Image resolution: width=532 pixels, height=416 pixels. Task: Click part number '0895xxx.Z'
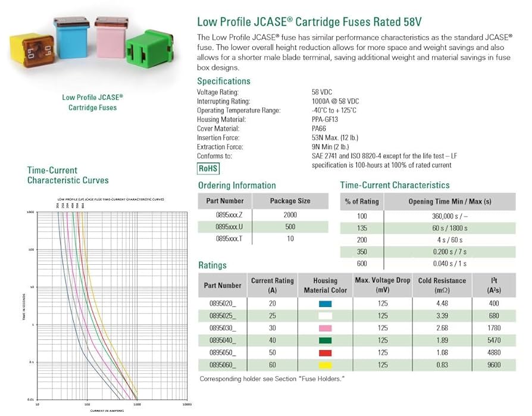pos(229,215)
